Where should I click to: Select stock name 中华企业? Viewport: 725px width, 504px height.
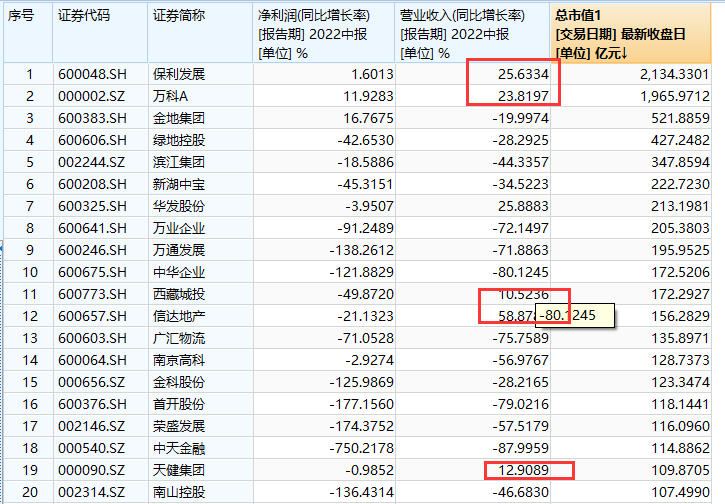[x=179, y=272]
